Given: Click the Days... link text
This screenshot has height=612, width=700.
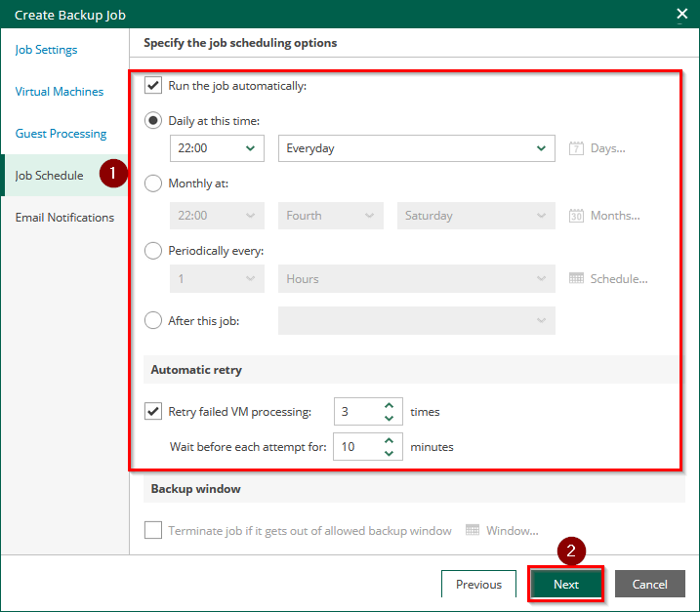Looking at the screenshot, I should (x=607, y=148).
